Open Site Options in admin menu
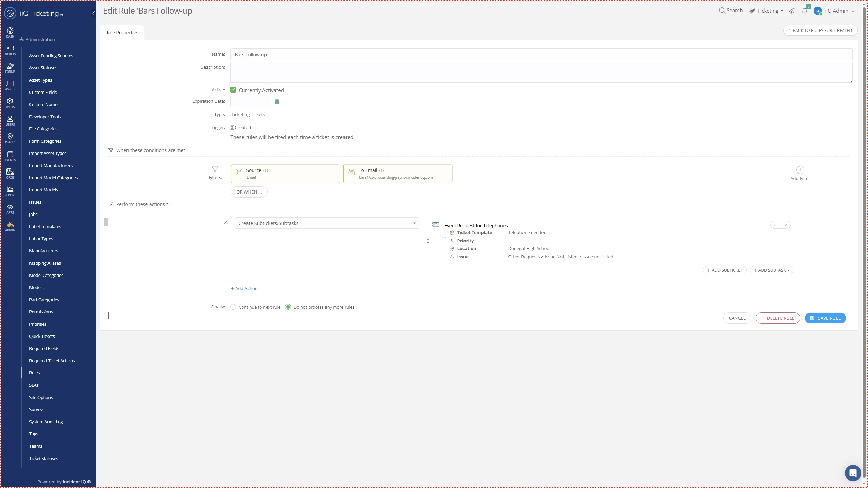 pyautogui.click(x=41, y=397)
